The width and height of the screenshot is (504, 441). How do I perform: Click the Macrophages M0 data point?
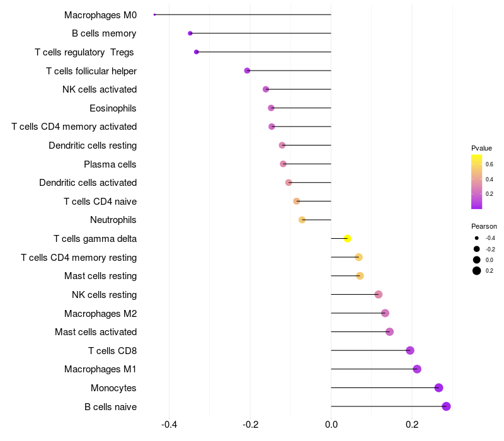click(x=154, y=14)
